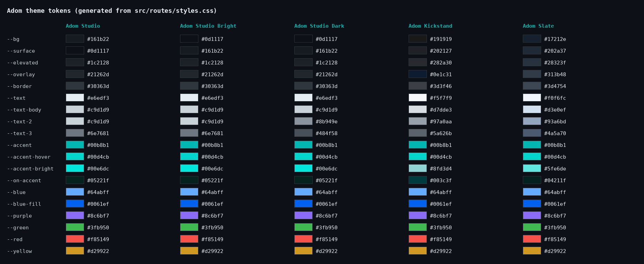Click the Adom Slate --border value #3d4754

tap(555, 86)
